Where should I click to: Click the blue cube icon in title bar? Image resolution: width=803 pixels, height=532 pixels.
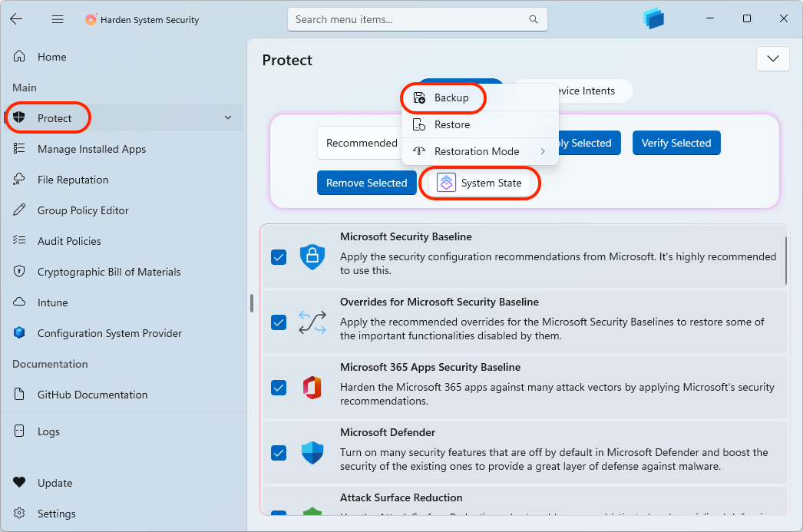[653, 19]
